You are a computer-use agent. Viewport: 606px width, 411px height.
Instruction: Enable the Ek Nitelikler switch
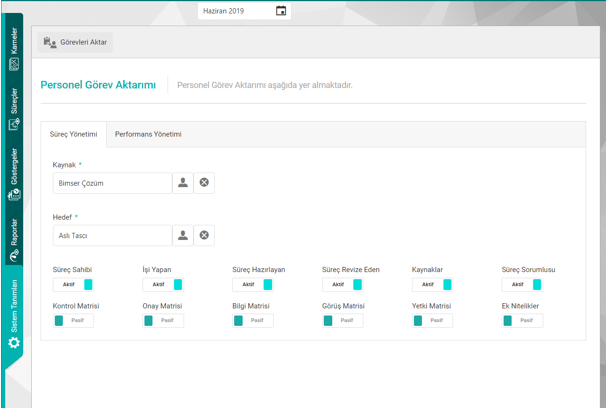522,321
